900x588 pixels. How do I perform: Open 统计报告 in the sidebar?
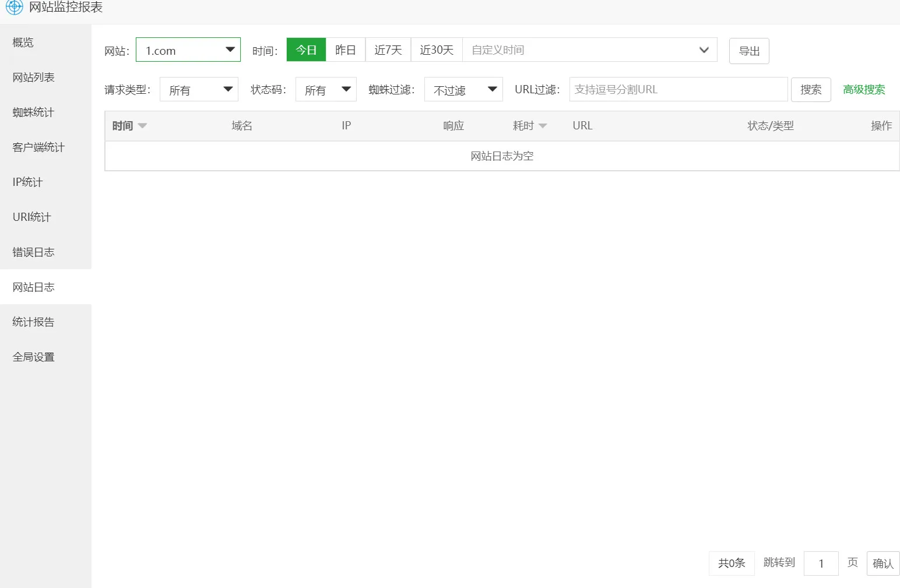(45, 322)
